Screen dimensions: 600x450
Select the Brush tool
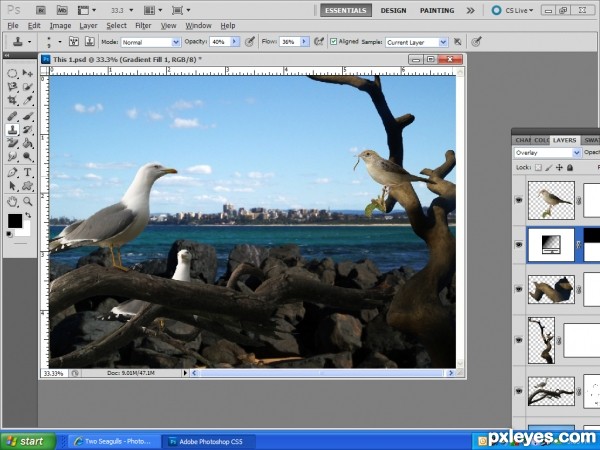(x=28, y=116)
